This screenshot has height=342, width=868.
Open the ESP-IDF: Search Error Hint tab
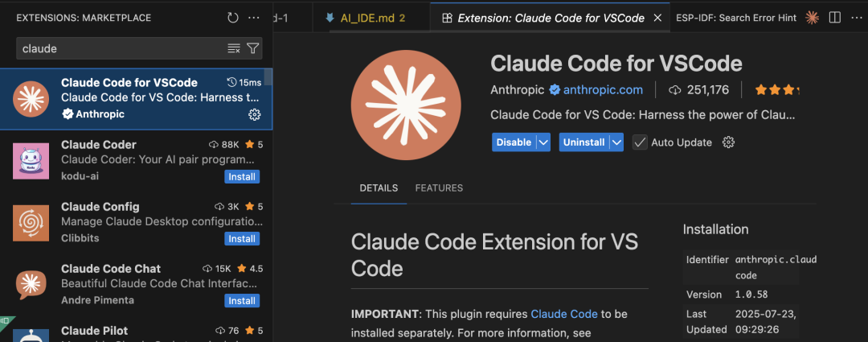point(735,18)
